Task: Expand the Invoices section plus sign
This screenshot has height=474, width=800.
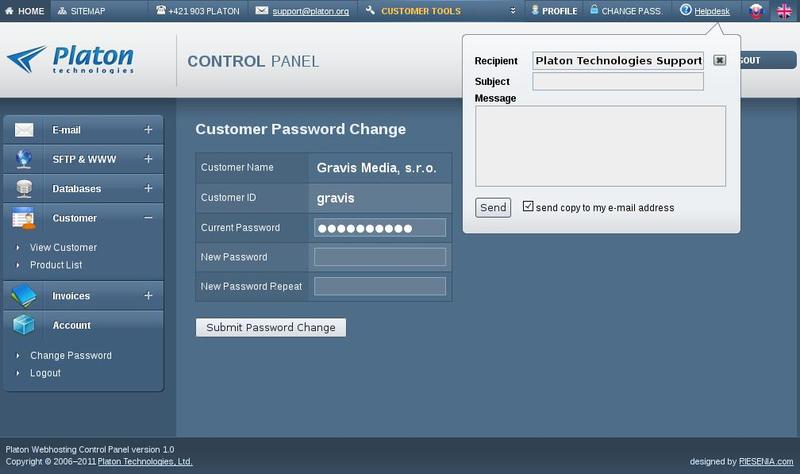Action: [148, 295]
